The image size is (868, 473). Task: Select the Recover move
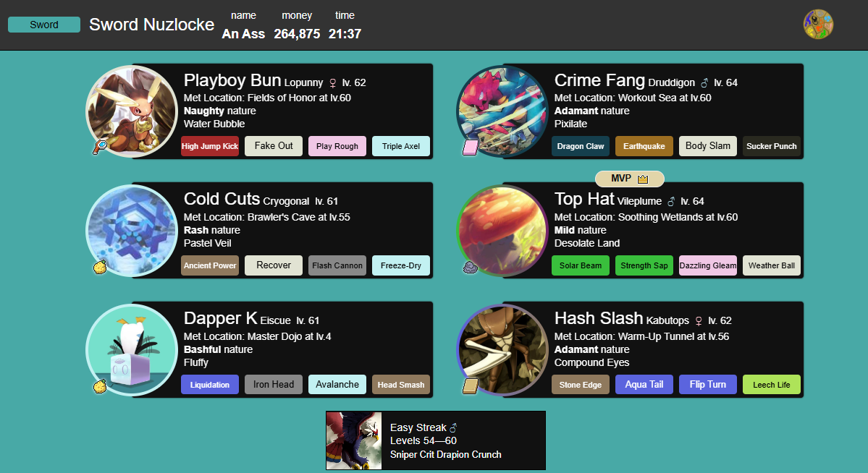tap(274, 265)
